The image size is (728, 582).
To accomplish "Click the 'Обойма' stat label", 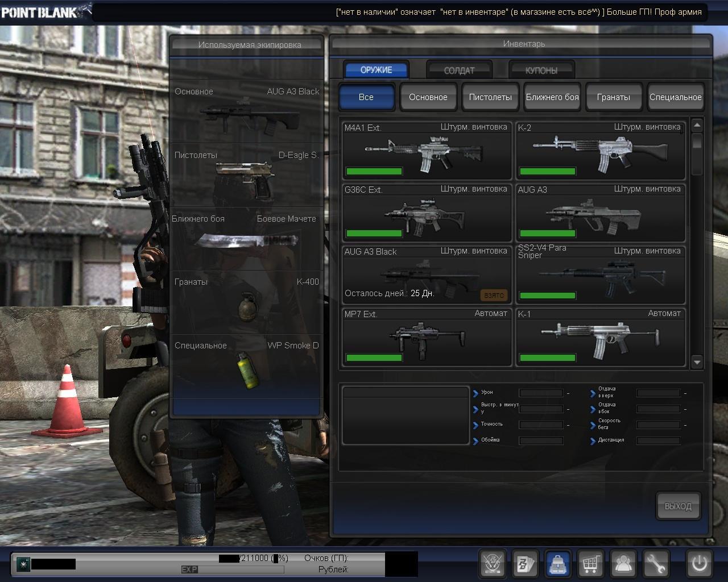I will coord(490,440).
